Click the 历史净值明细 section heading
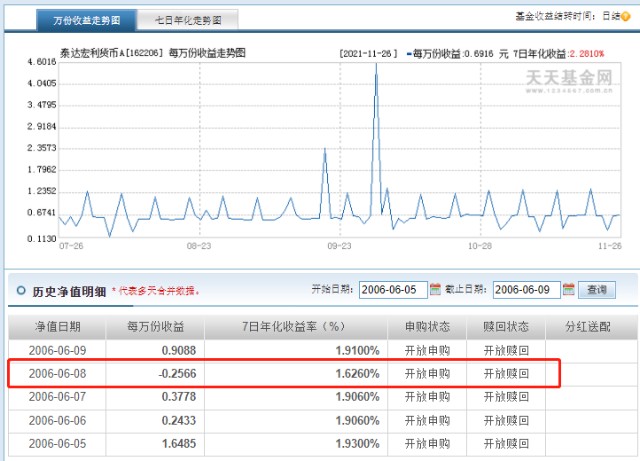This screenshot has height=461, width=640. coord(69,292)
